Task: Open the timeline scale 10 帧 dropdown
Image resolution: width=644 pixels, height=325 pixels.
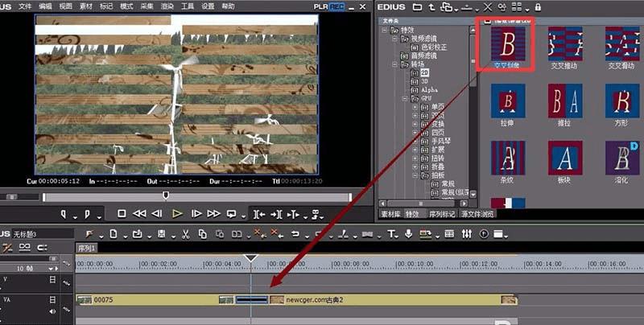Action: tap(51, 269)
